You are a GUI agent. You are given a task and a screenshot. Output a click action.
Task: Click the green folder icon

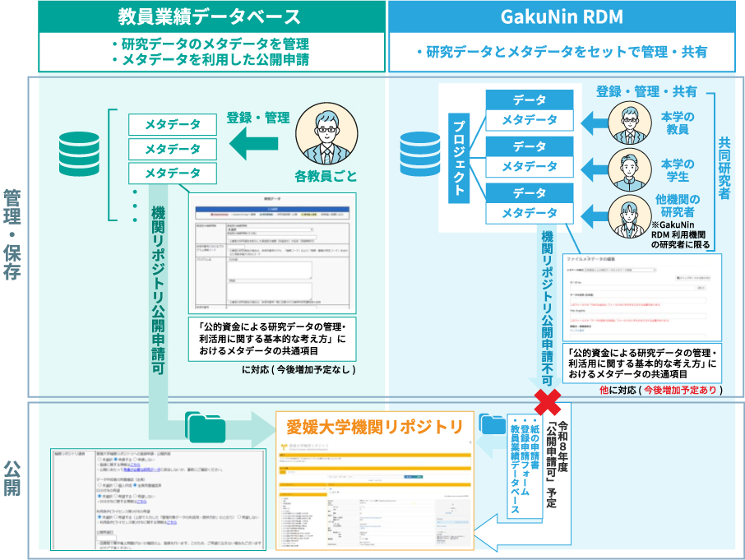click(203, 427)
